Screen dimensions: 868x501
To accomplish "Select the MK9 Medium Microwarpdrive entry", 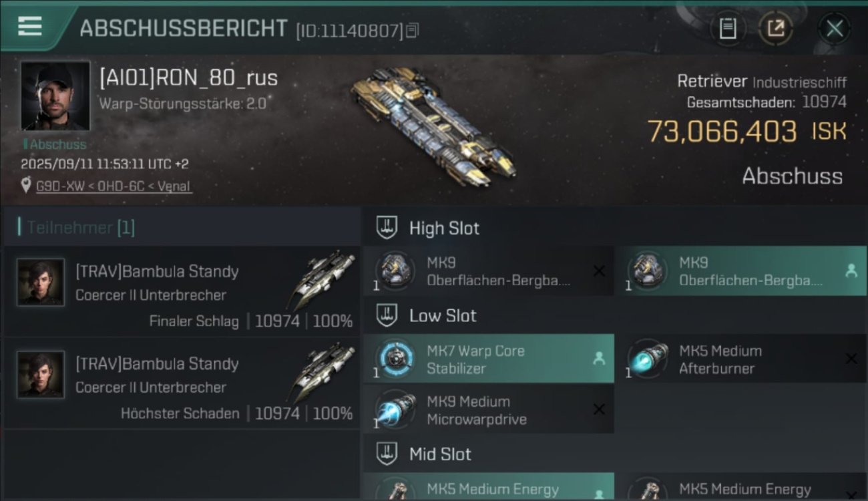I will point(489,410).
